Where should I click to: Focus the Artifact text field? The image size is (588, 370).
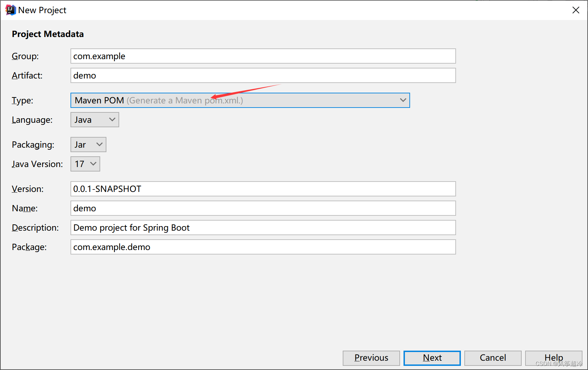click(x=263, y=75)
